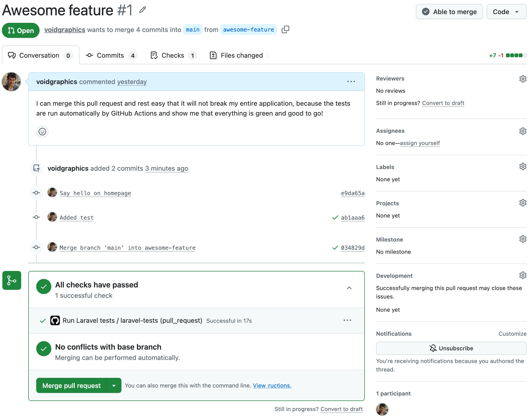
Task: Click the 3 minutes ago timestamp
Action: 167,168
